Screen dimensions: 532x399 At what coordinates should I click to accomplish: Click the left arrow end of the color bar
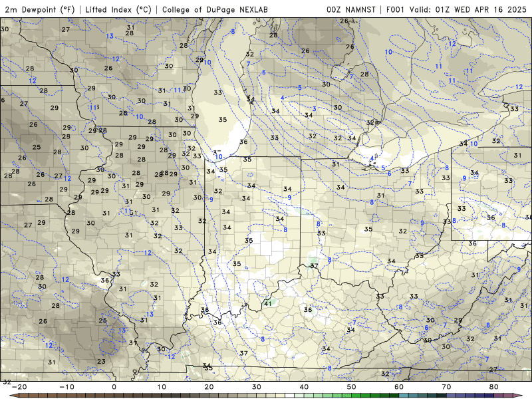coord(14,396)
